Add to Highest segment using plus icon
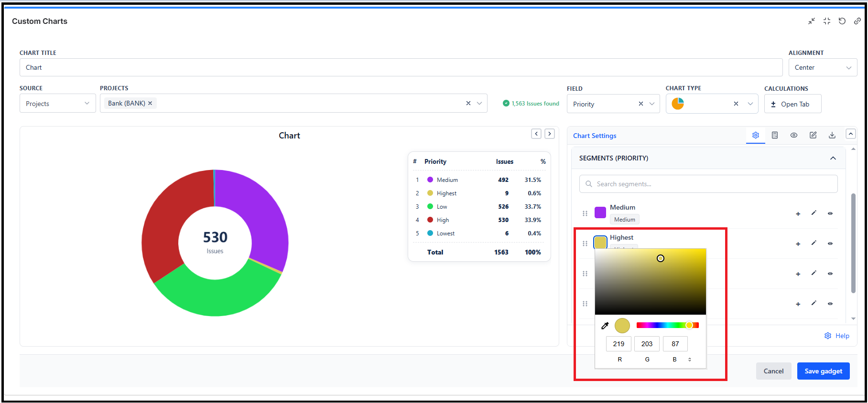Viewport: 868px width, 403px height. (798, 244)
